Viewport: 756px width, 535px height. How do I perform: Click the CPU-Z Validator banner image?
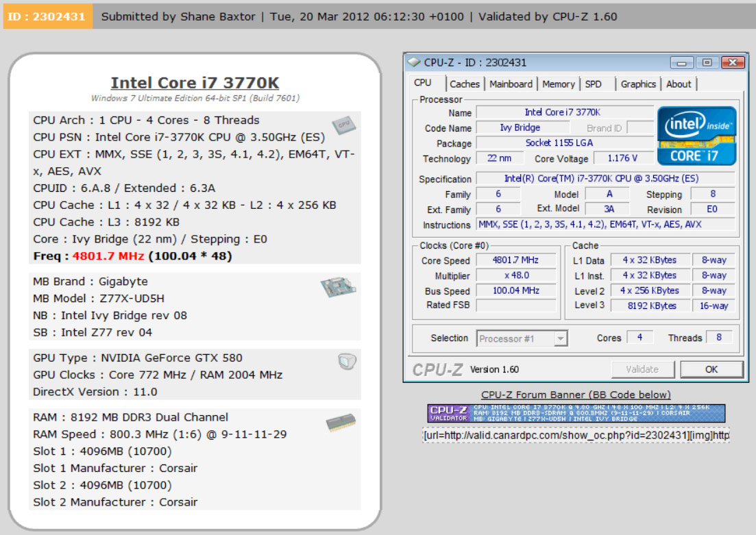coord(576,413)
